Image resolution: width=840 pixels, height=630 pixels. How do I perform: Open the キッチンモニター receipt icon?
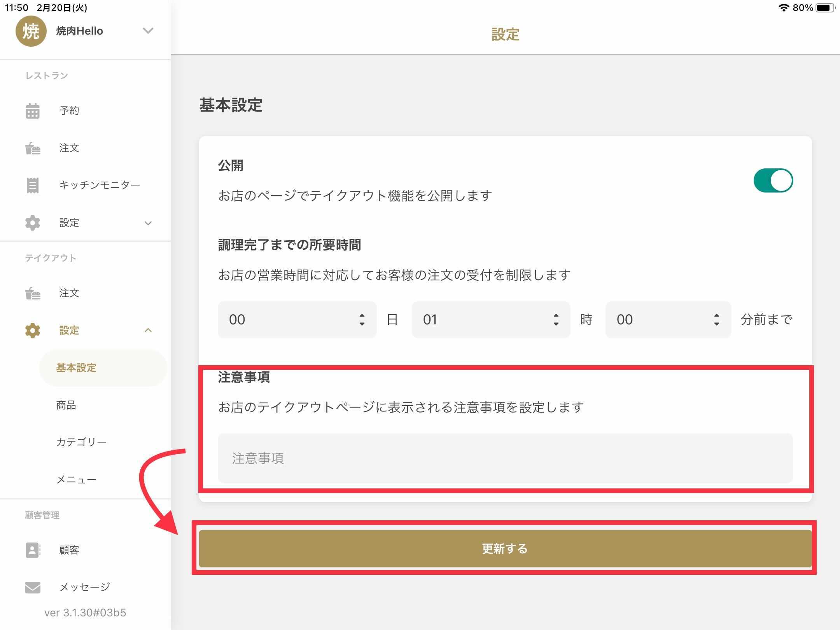click(x=33, y=185)
